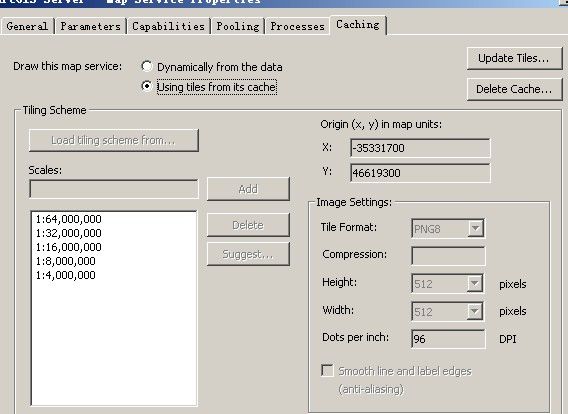
Task: Click the Scales input field
Action: pos(114,189)
